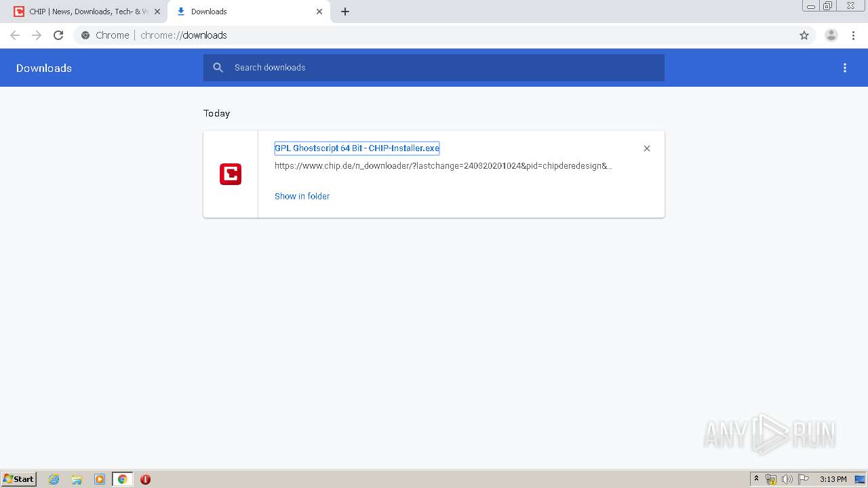Open a new tab with the plus button
The height and width of the screenshot is (488, 868).
(345, 12)
